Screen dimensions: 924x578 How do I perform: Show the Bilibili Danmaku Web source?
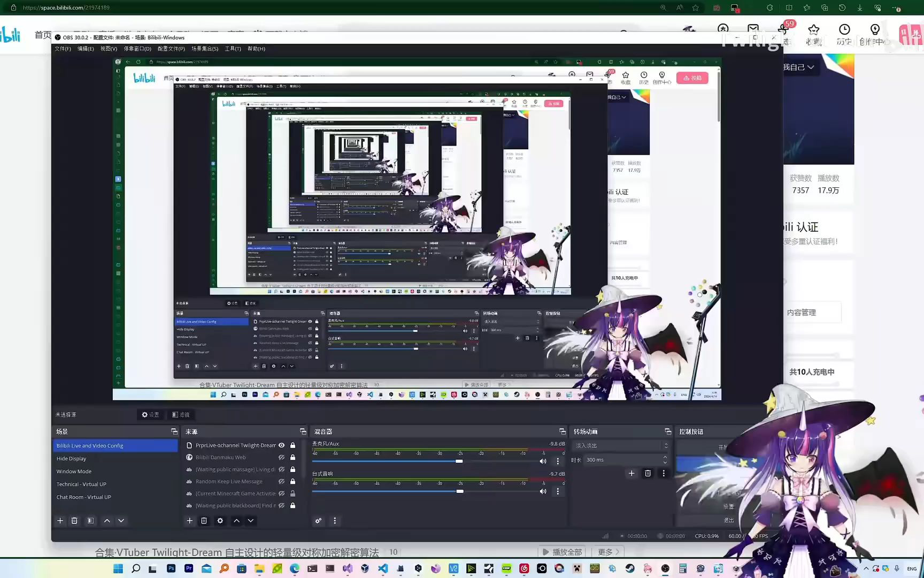(x=281, y=458)
